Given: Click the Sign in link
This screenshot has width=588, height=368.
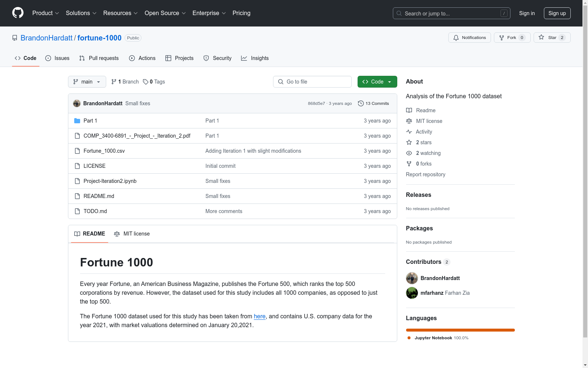Looking at the screenshot, I should tap(527, 13).
